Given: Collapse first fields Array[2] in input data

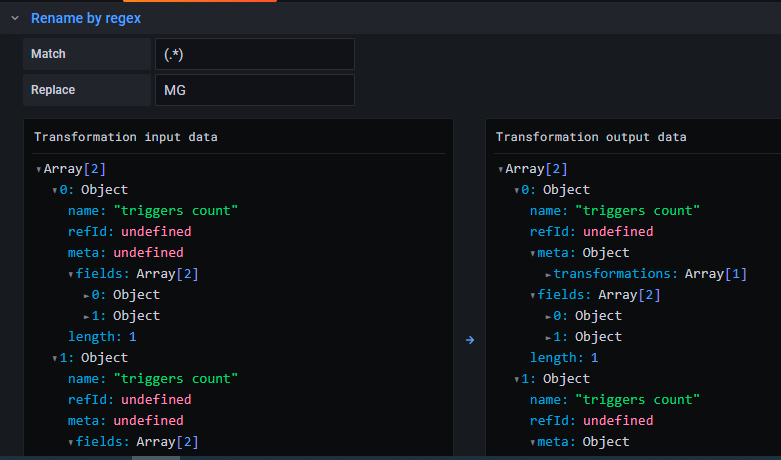Looking at the screenshot, I should coord(71,274).
